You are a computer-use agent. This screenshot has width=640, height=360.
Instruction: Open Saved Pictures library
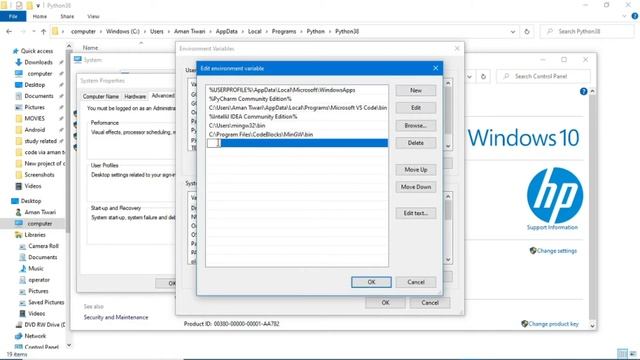click(46, 302)
